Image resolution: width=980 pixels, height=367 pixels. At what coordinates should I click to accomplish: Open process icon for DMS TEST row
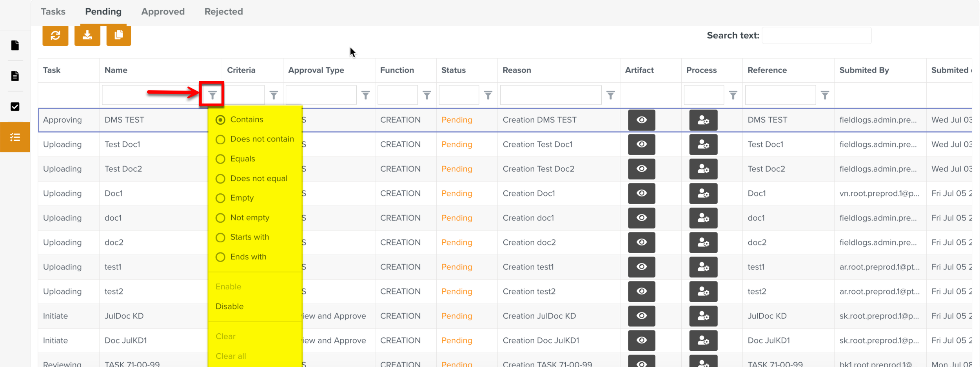point(703,120)
